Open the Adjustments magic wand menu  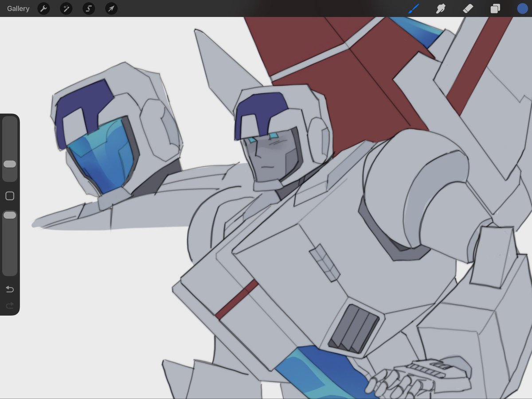66,8
